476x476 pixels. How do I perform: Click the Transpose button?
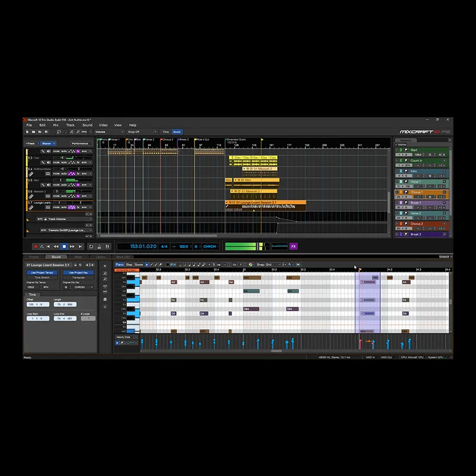(79, 277)
